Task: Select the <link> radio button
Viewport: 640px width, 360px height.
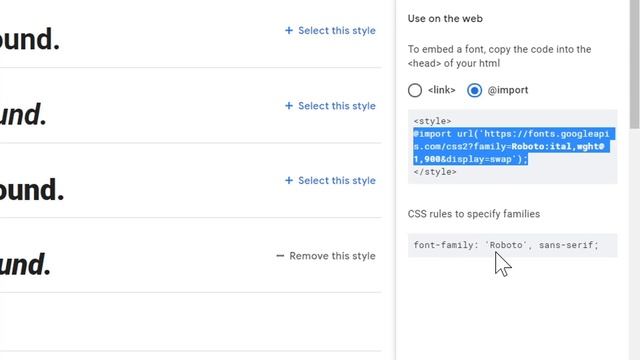Action: [415, 90]
